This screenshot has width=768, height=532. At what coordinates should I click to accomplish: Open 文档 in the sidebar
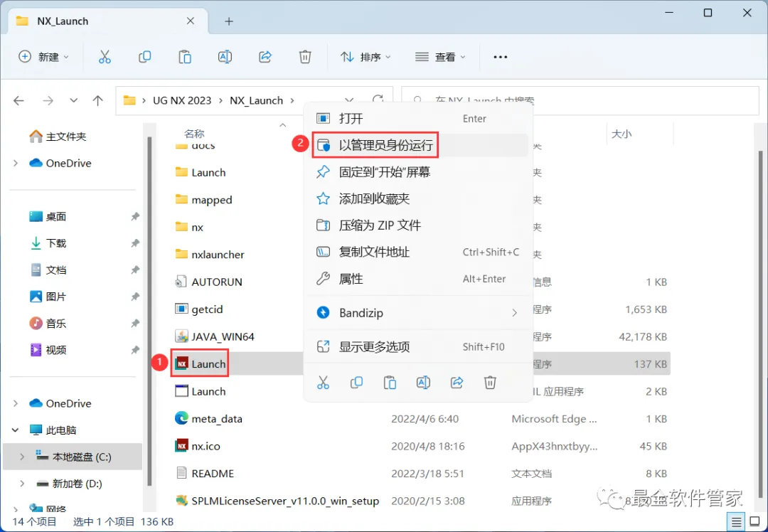coord(48,270)
